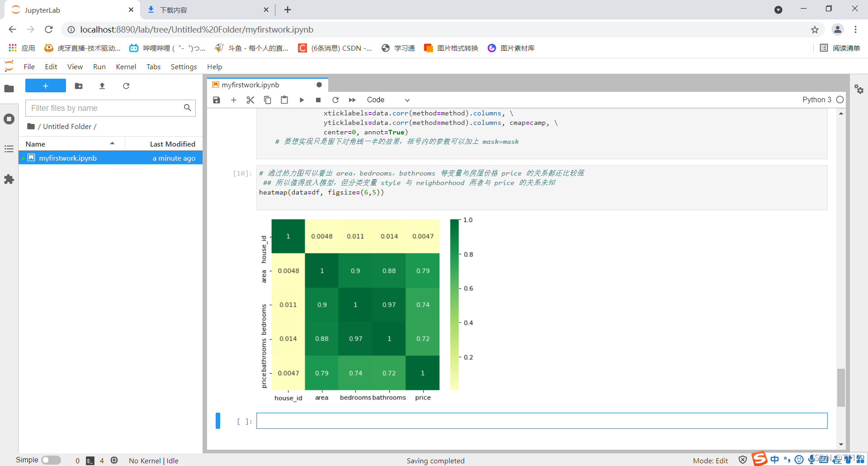The height and width of the screenshot is (466, 868).
Task: Go to root folder via breadcrumb icon
Action: [31, 126]
